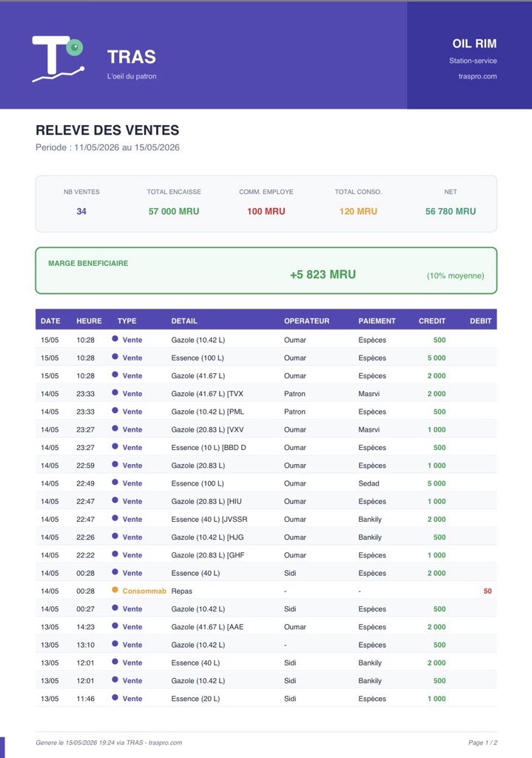Image resolution: width=532 pixels, height=758 pixels.
Task: Click the red 50 debit amount
Action: point(488,591)
